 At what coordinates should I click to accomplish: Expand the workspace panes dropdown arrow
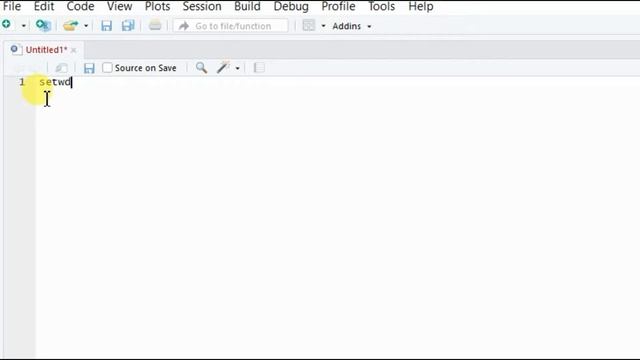[323, 26]
